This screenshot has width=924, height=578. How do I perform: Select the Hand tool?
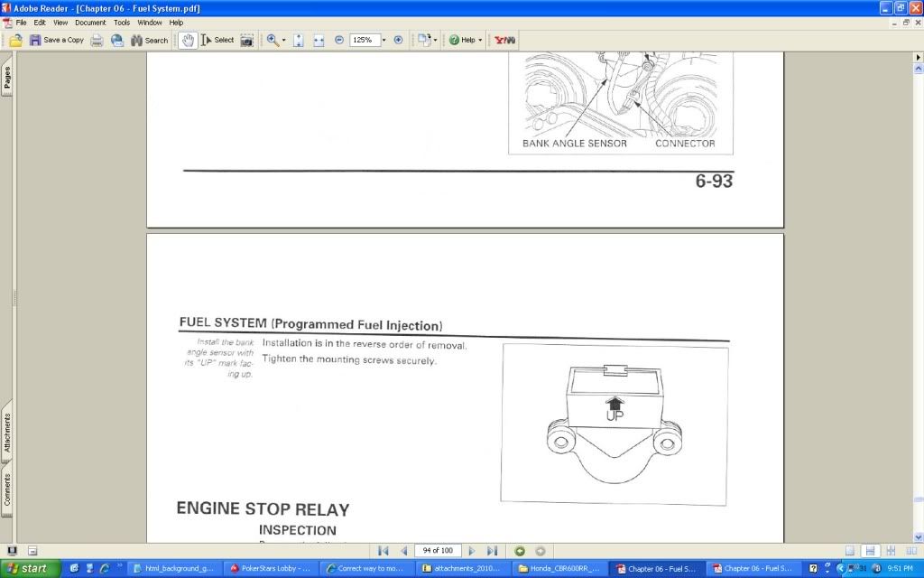point(188,40)
